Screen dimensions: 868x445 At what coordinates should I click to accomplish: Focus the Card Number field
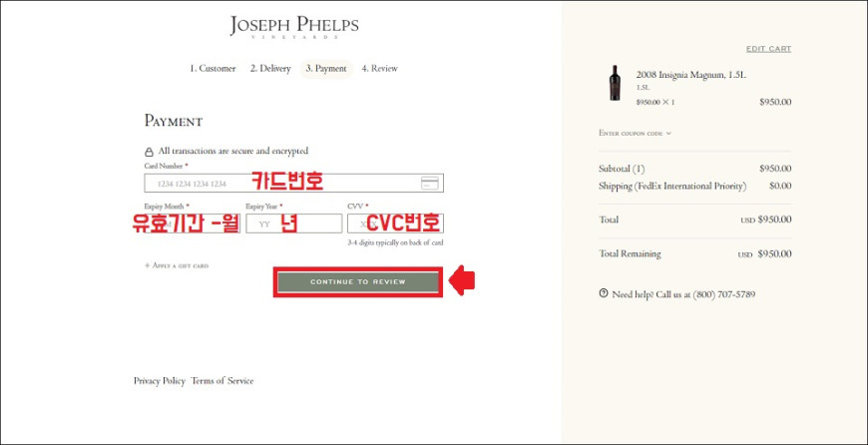(x=294, y=184)
